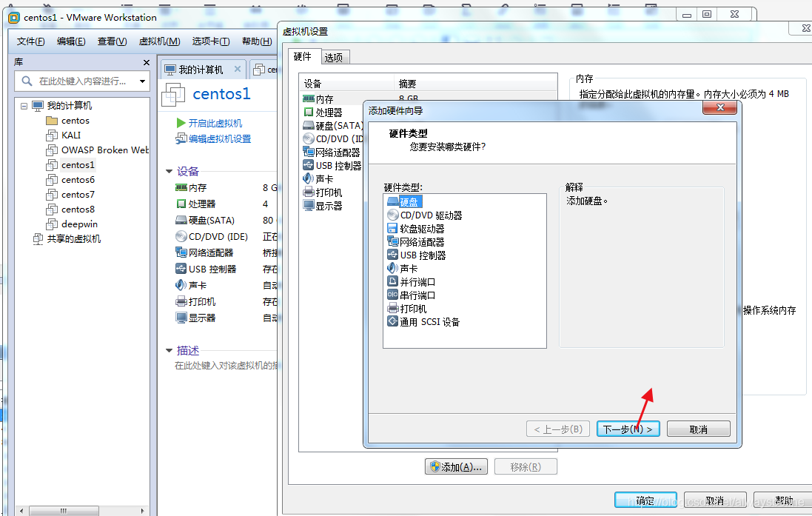Click 编辑虚拟机设置 settings icon in main window

181,138
